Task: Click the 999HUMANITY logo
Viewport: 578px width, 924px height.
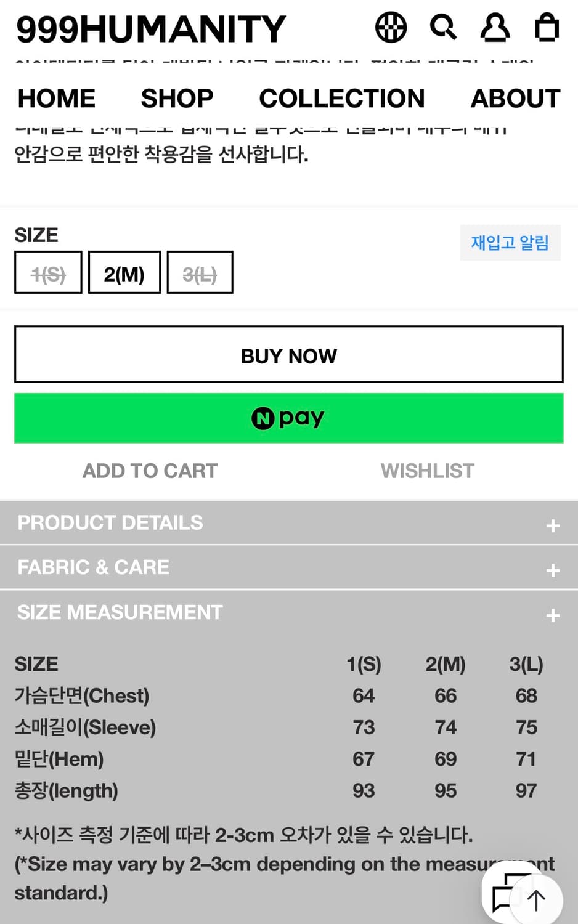Action: (151, 29)
